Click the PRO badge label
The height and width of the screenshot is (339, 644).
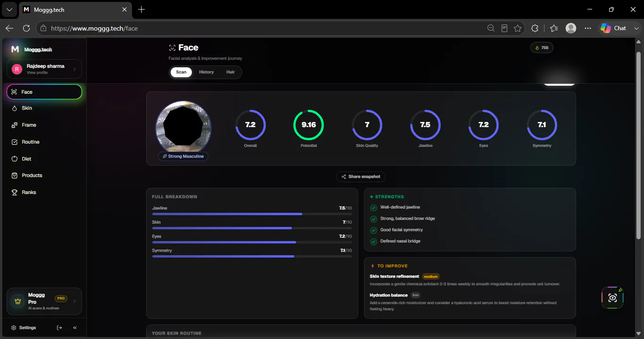(x=61, y=299)
